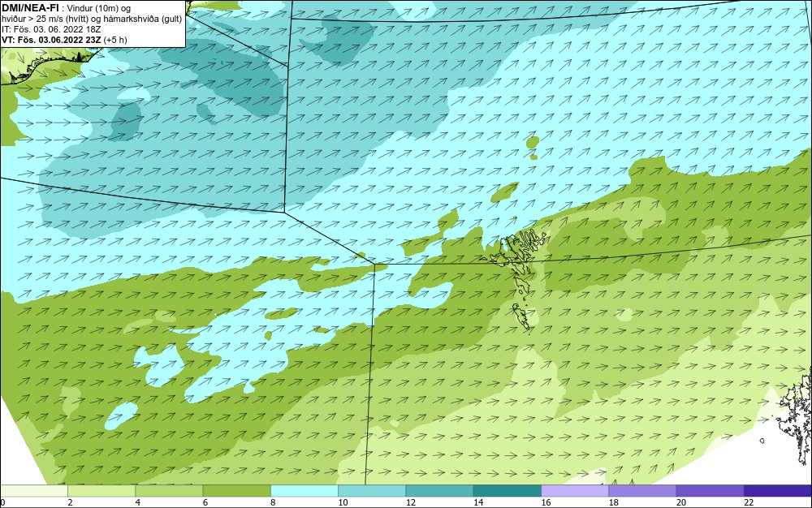
Task: Click the legend scale value '6'
Action: click(205, 502)
